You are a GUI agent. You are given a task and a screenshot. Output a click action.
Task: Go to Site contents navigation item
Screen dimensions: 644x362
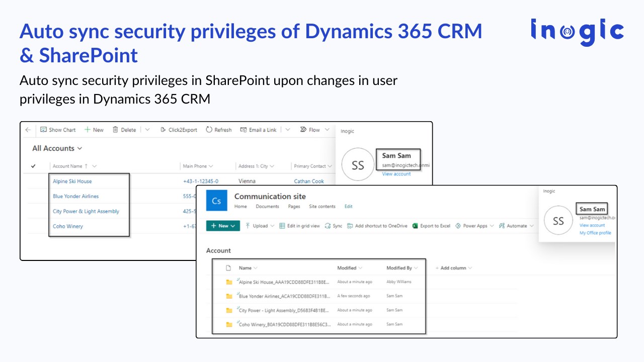coord(322,207)
